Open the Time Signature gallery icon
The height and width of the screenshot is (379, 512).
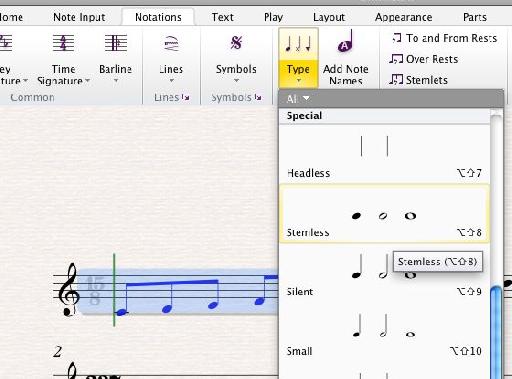pos(63,43)
